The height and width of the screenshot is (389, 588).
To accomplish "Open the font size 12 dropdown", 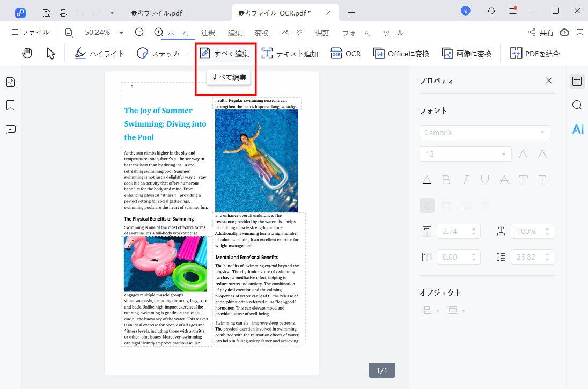I will click(503, 154).
